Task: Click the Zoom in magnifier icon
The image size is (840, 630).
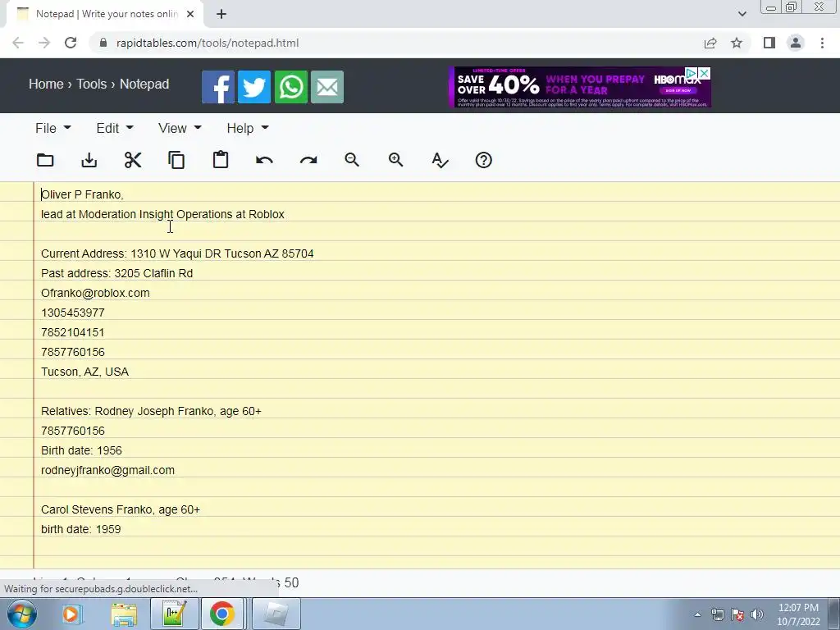Action: coord(396,160)
